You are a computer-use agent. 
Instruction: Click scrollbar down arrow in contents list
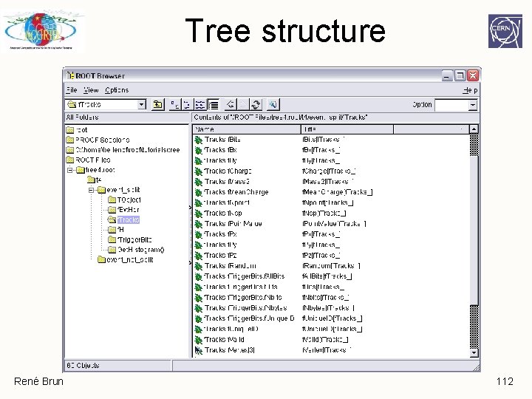pyautogui.click(x=474, y=353)
